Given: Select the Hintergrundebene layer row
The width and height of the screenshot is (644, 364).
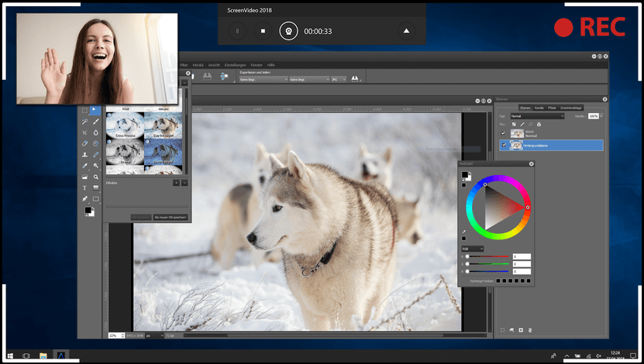Looking at the screenshot, I should 551,145.
